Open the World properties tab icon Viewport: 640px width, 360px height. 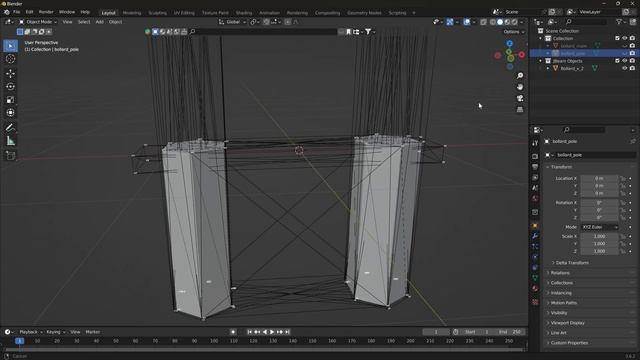click(x=535, y=199)
